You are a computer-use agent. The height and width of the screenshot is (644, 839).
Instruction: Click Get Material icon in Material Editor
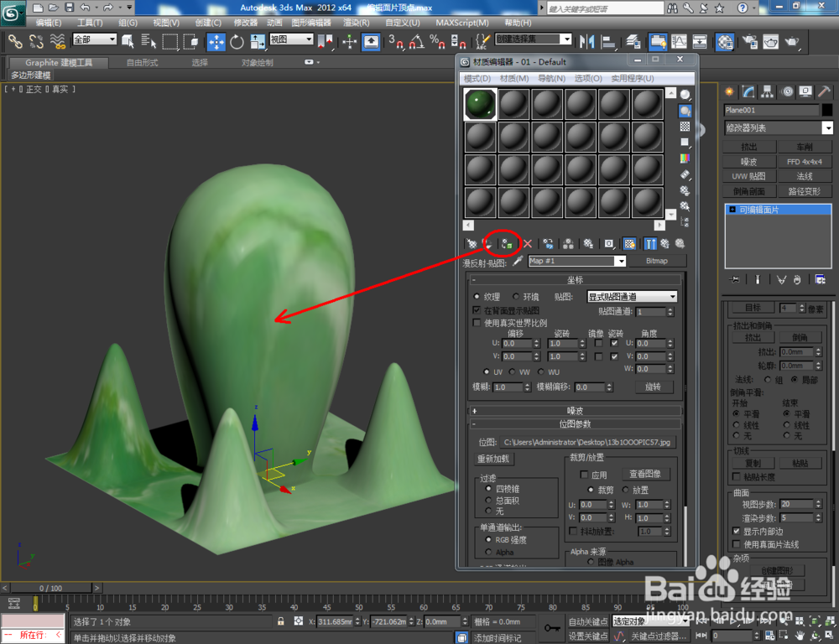point(472,244)
